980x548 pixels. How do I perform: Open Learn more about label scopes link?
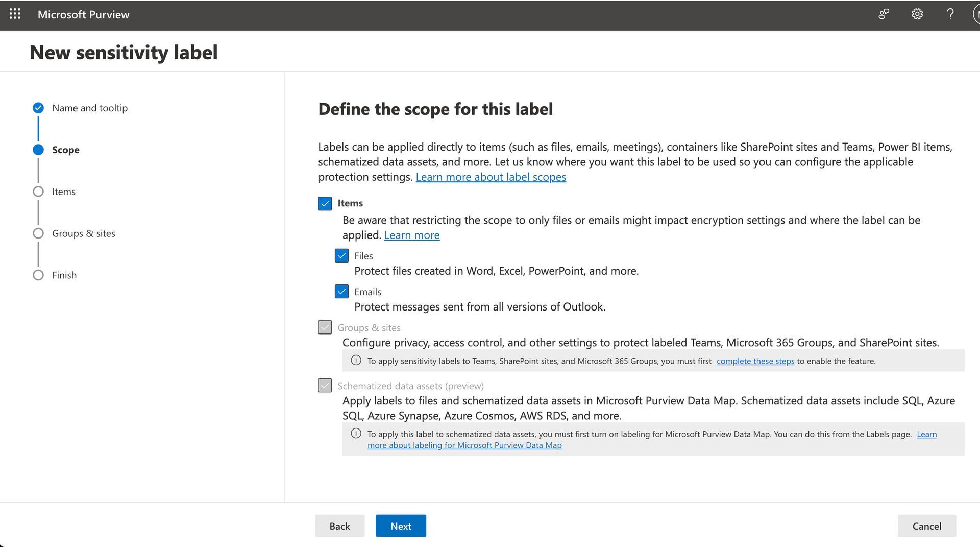(x=491, y=177)
